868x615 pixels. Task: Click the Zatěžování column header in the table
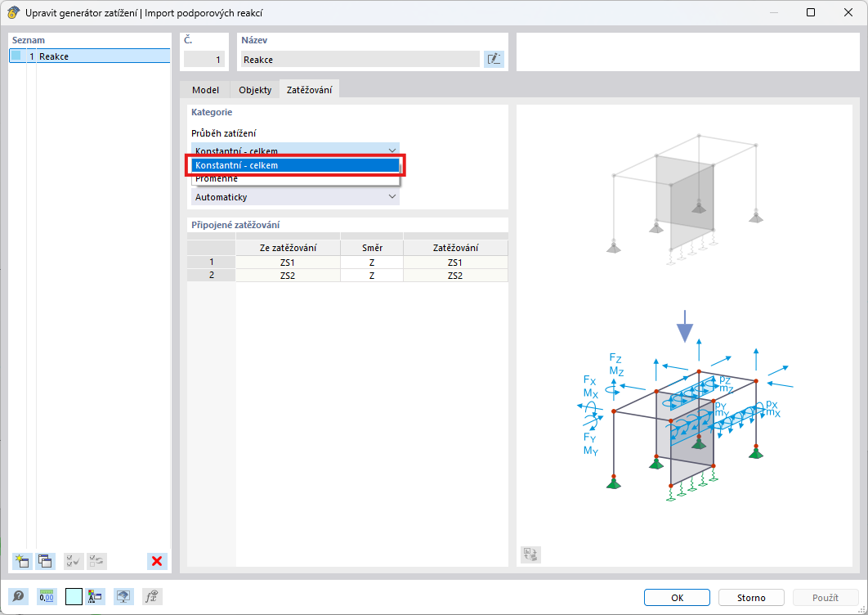click(x=455, y=248)
